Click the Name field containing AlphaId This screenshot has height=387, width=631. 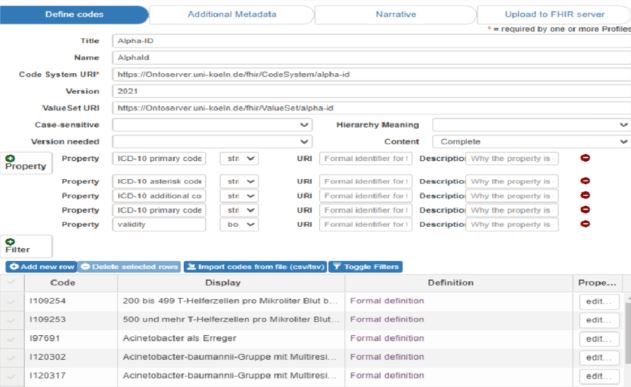[371, 58]
